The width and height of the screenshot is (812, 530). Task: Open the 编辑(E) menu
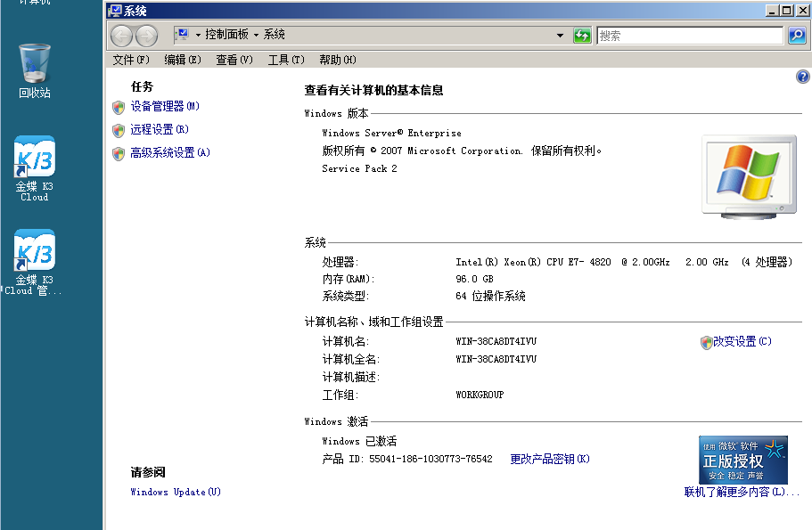pyautogui.click(x=183, y=60)
